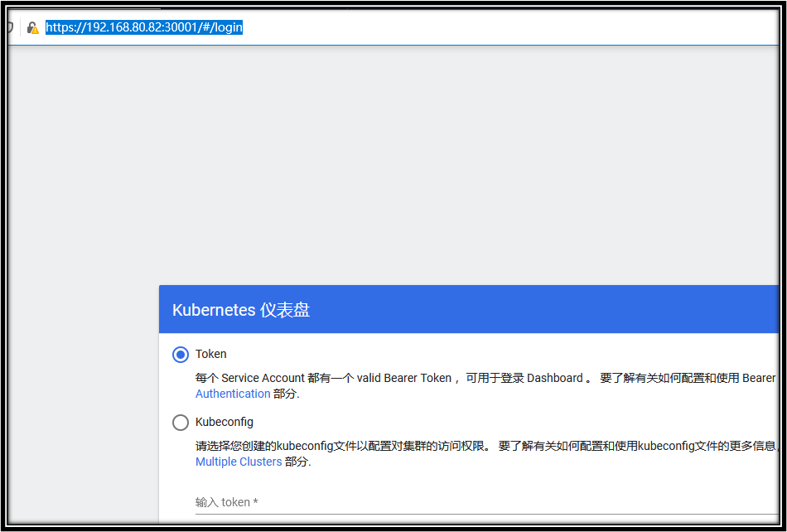The image size is (787, 532).
Task: Select the Token radio button
Action: (181, 355)
